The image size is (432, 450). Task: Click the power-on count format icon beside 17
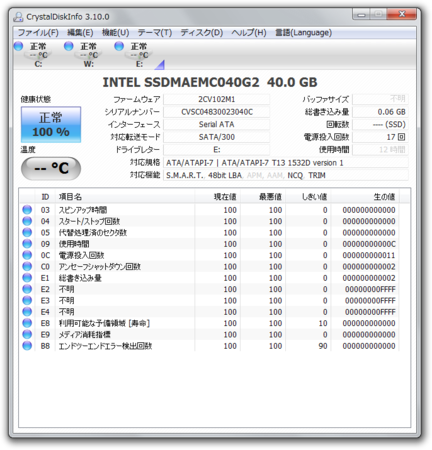tap(401, 137)
